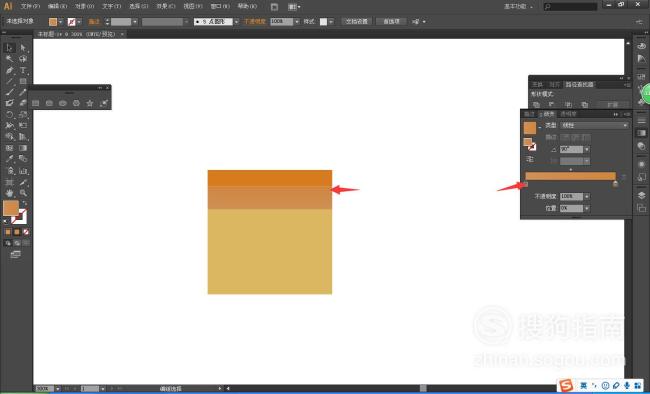This screenshot has width=650, height=394.
Task: Open the brush definition dropdown
Action: [236, 22]
